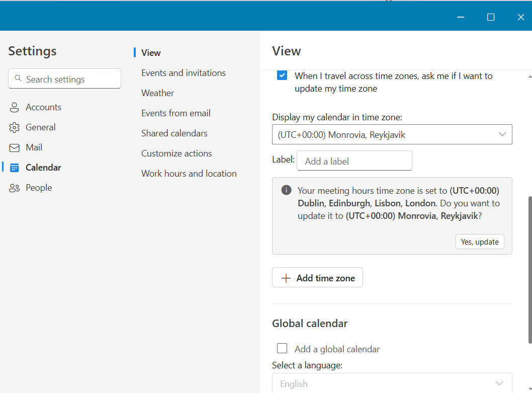This screenshot has height=393, width=532.
Task: Click the Accounts person icon
Action: 15,107
